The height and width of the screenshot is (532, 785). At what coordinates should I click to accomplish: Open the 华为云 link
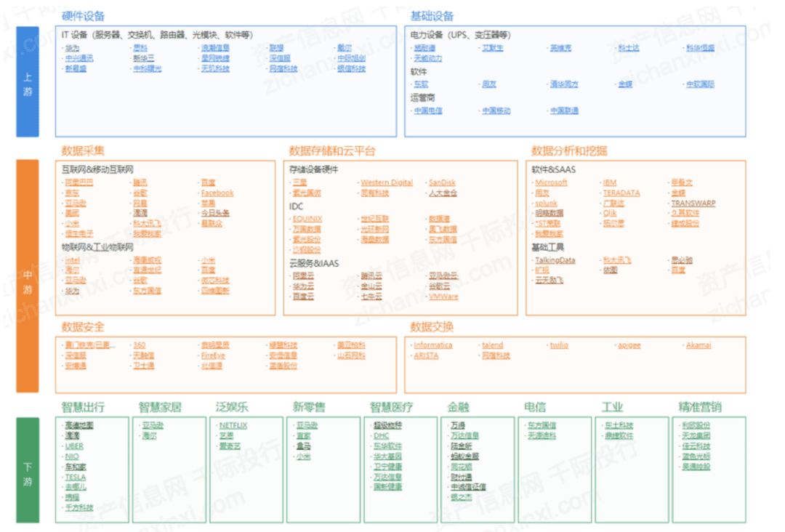pyautogui.click(x=303, y=287)
